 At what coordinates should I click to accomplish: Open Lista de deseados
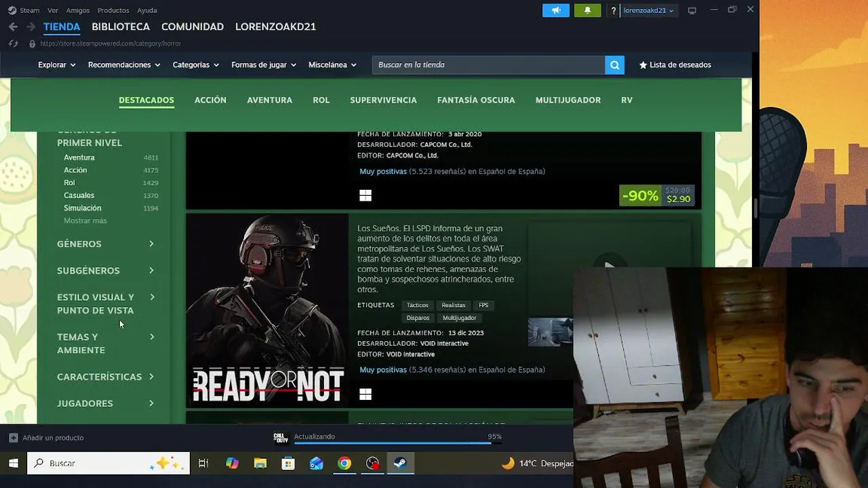click(675, 65)
